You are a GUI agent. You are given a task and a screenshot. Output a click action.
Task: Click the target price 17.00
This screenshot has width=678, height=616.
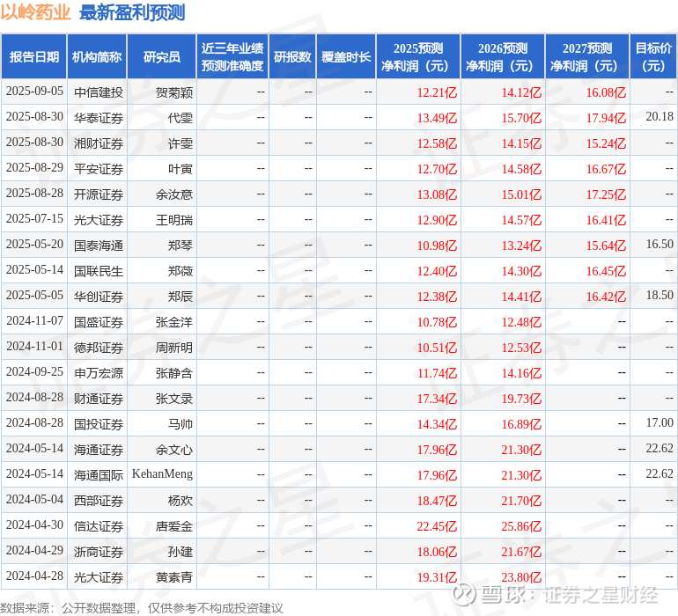tap(660, 422)
